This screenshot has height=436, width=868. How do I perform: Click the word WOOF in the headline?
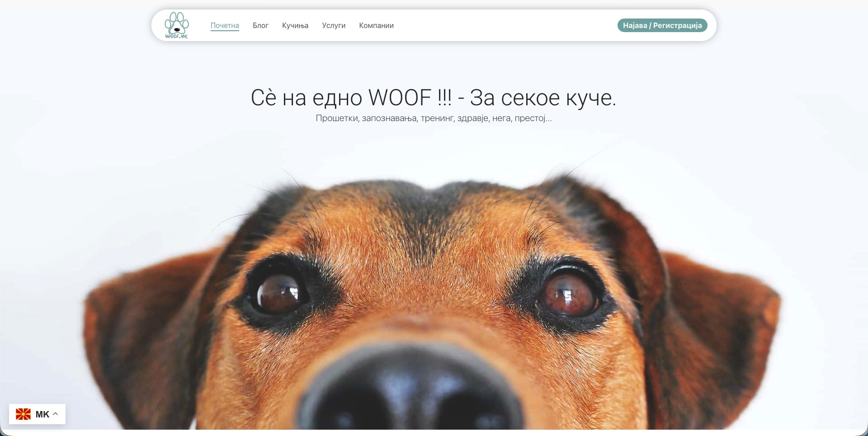(400, 98)
